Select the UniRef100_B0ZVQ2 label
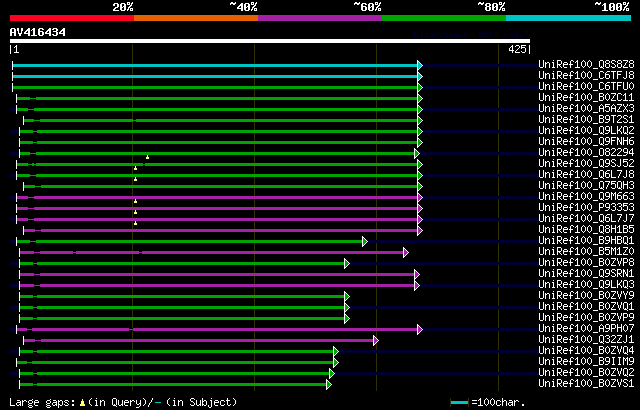The height and width of the screenshot is (410, 640). click(x=587, y=373)
